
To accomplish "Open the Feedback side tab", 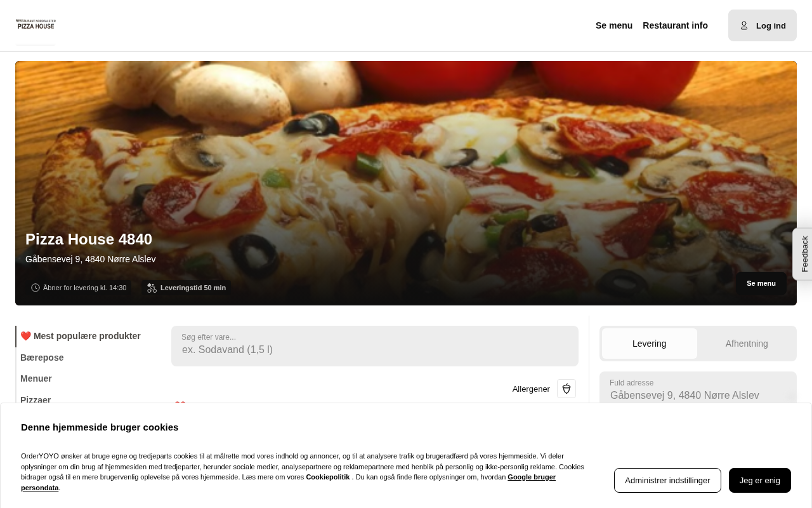I will click(x=803, y=254).
